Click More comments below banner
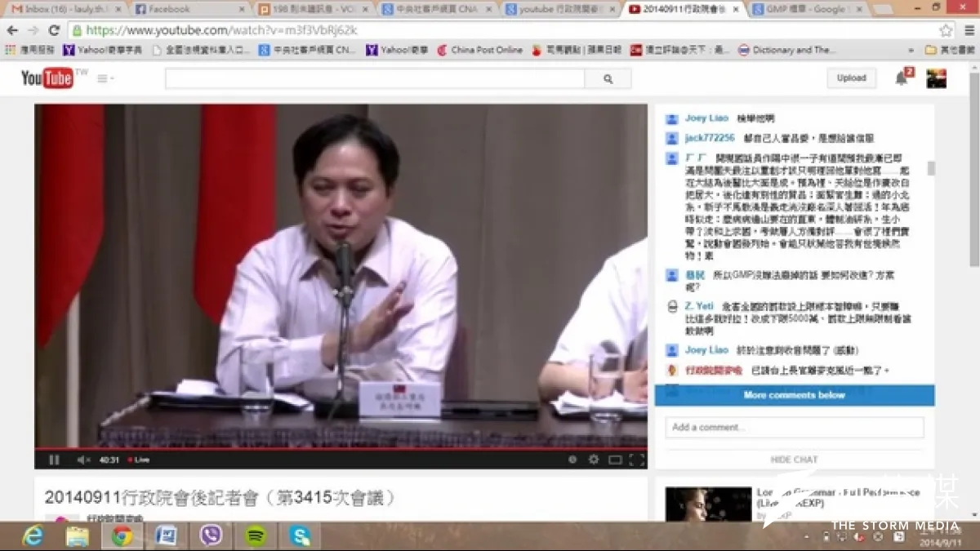This screenshot has height=551, width=980. 794,395
